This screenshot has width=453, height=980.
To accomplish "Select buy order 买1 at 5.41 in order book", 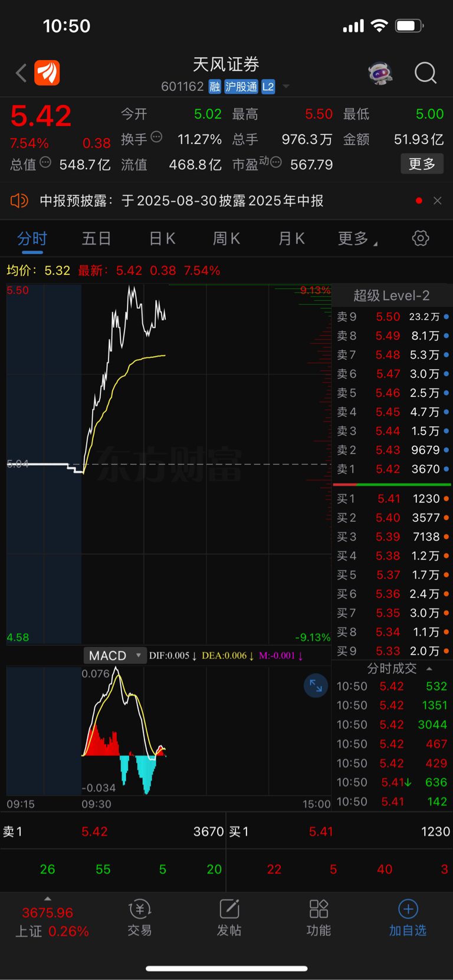I will coord(393,499).
